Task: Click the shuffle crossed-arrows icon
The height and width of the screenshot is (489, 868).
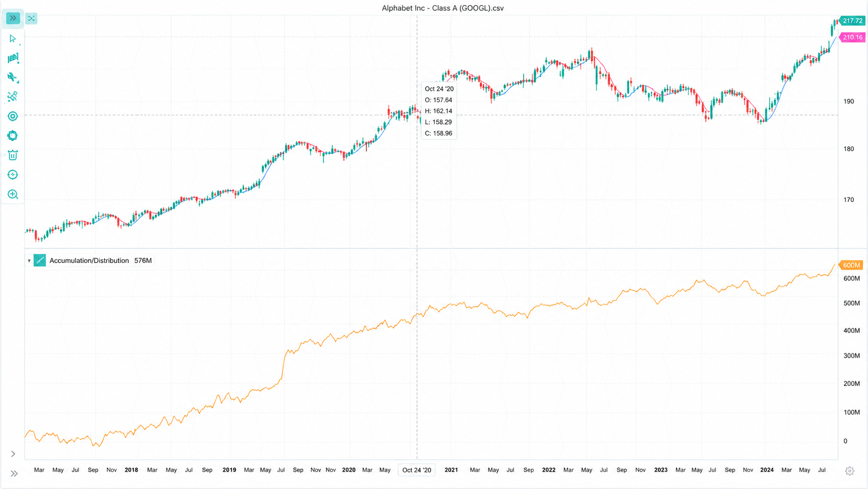Action: [x=31, y=19]
